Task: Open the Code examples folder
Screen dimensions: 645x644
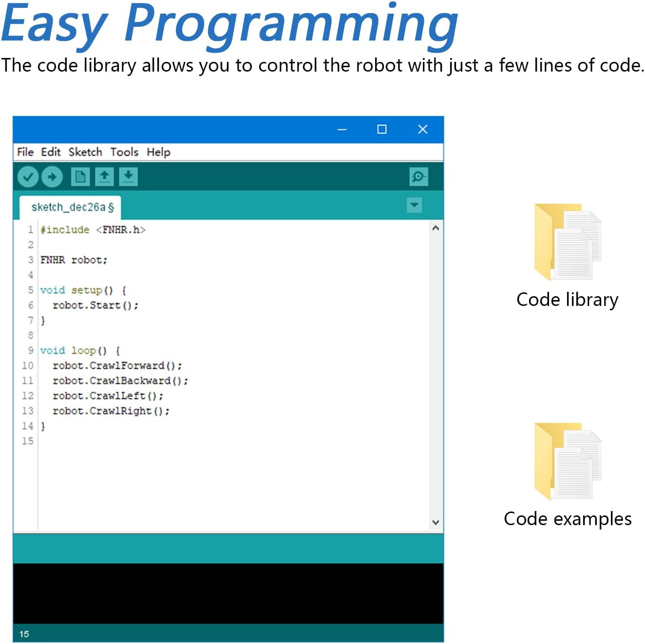Action: (x=568, y=461)
